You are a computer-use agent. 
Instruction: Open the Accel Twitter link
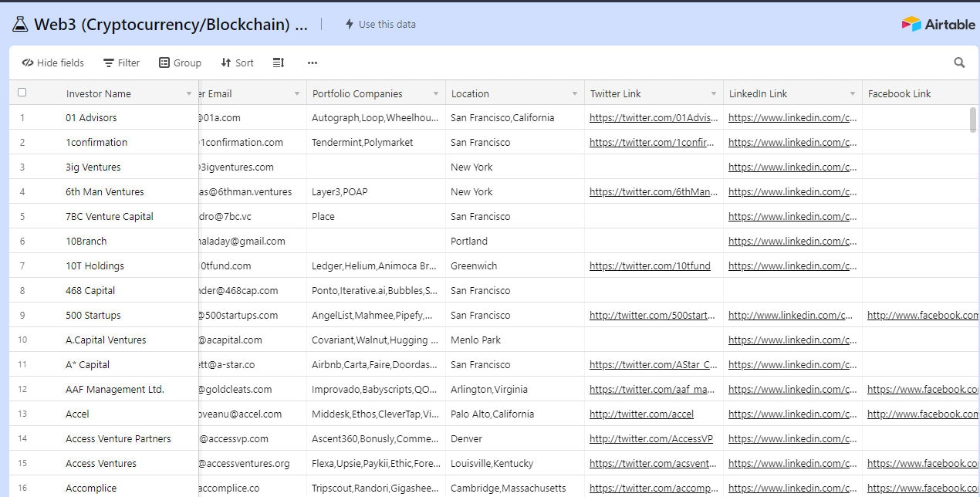click(641, 414)
